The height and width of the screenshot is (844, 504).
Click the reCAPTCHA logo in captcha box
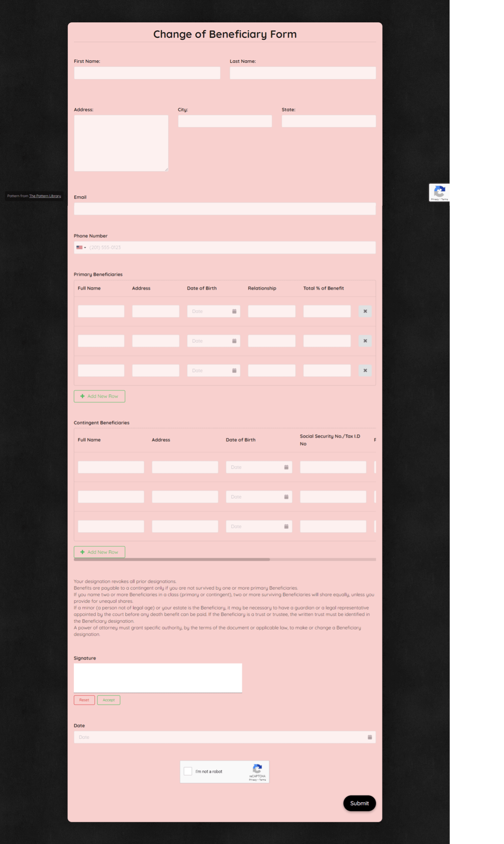tap(257, 769)
